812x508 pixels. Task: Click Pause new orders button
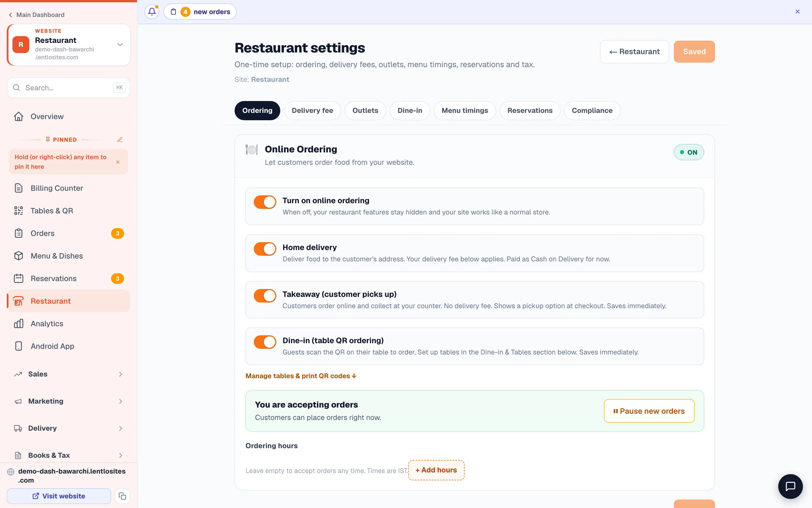649,411
